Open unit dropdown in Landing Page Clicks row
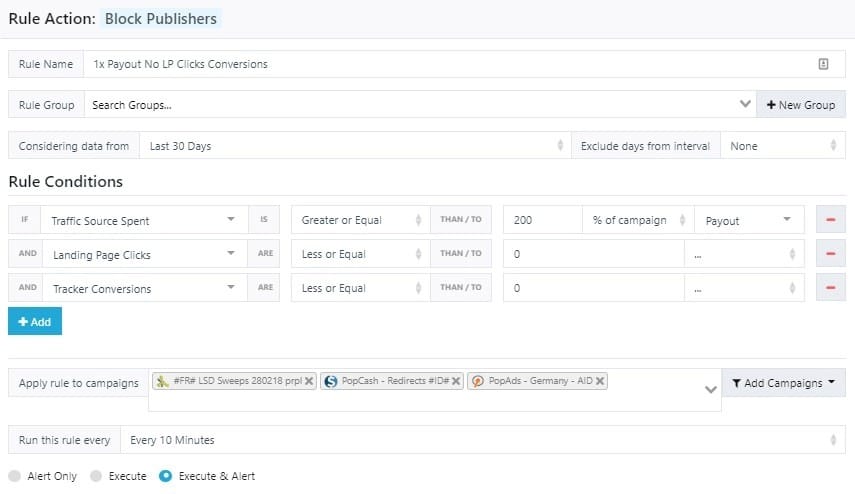Image resolution: width=855 pixels, height=494 pixels. 744,254
